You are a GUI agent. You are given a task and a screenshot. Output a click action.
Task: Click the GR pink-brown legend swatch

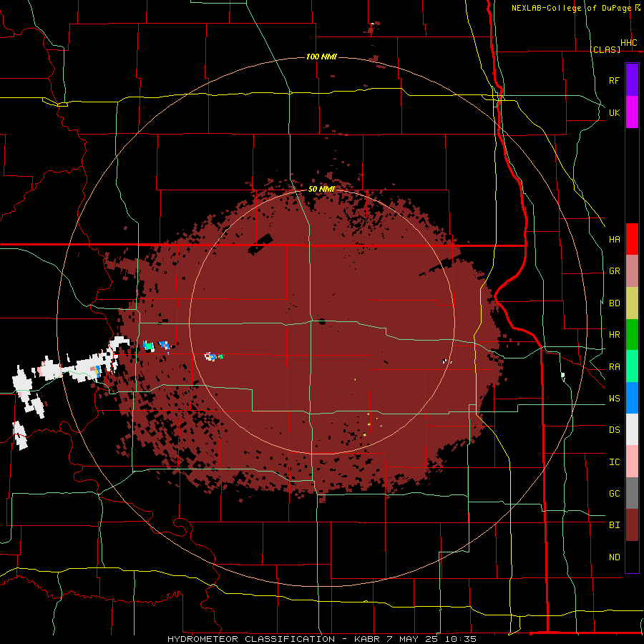tap(632, 271)
